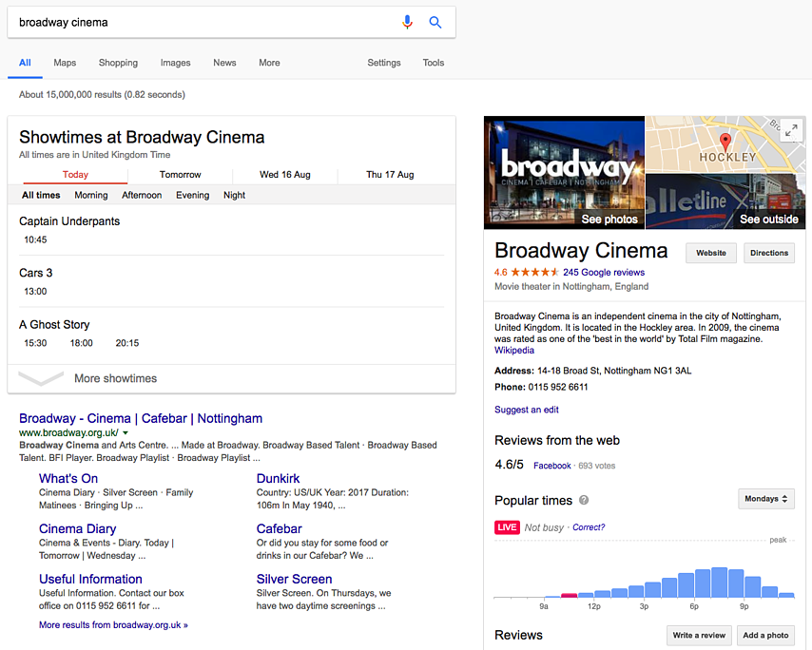812x650 pixels.
Task: Open the A Ghost Story film title
Action: coord(54,324)
